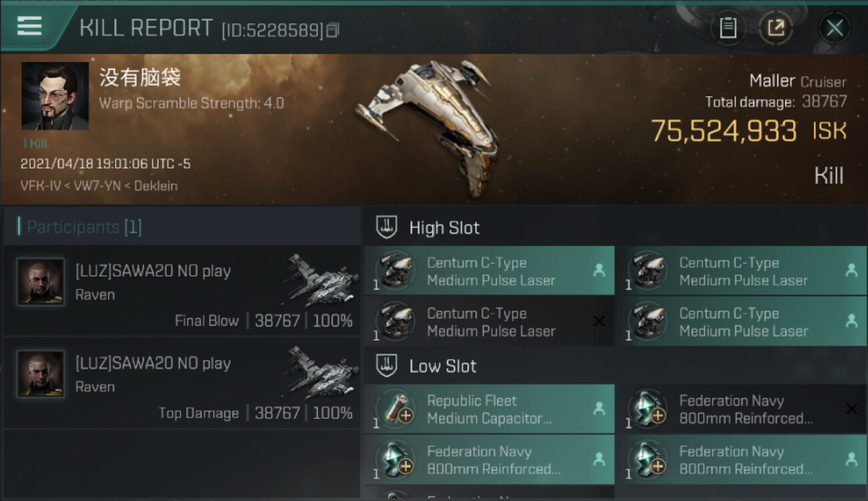The height and width of the screenshot is (501, 868).
Task: Tap the Final Blow attacker's portrait
Action: point(41,282)
